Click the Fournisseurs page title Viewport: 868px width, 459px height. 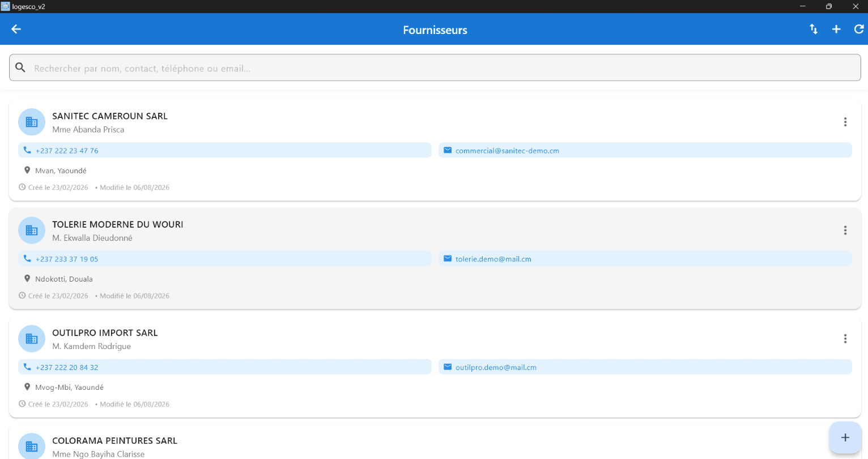tap(435, 30)
